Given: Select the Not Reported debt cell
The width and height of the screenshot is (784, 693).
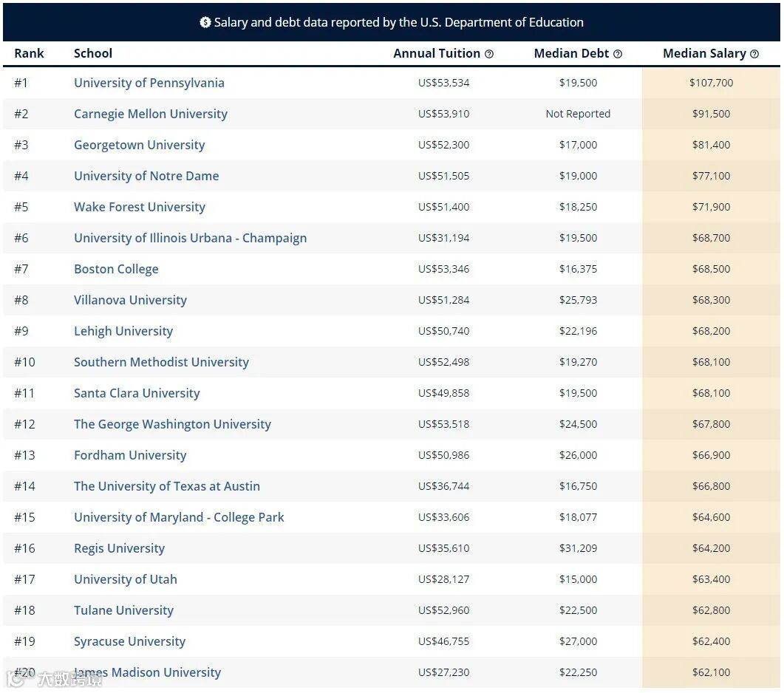Looking at the screenshot, I should 578,114.
